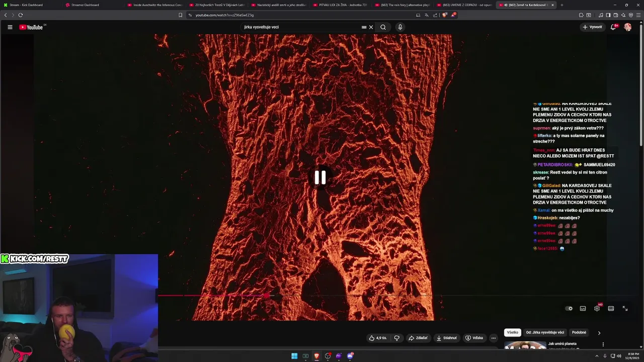Enter fullscreen in the video player
Image resolution: width=644 pixels, height=362 pixels.
[625, 308]
